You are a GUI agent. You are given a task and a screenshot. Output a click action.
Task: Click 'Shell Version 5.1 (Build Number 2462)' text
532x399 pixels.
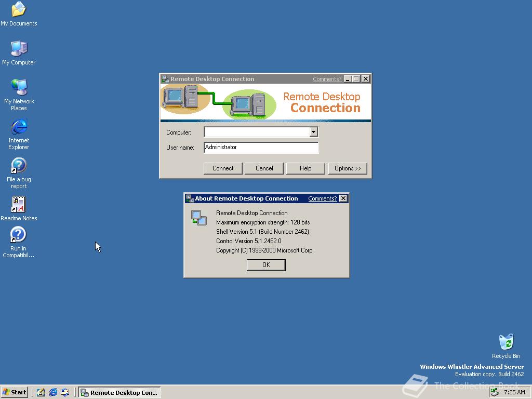pyautogui.click(x=262, y=232)
